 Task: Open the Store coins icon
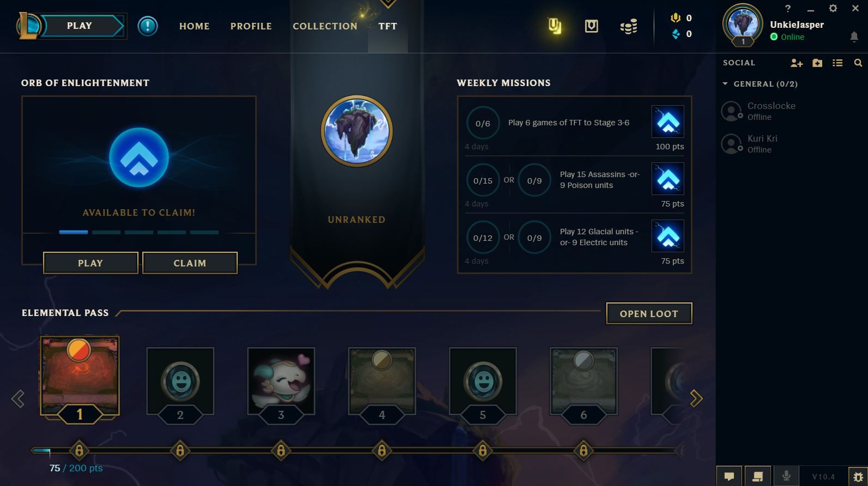click(x=629, y=26)
